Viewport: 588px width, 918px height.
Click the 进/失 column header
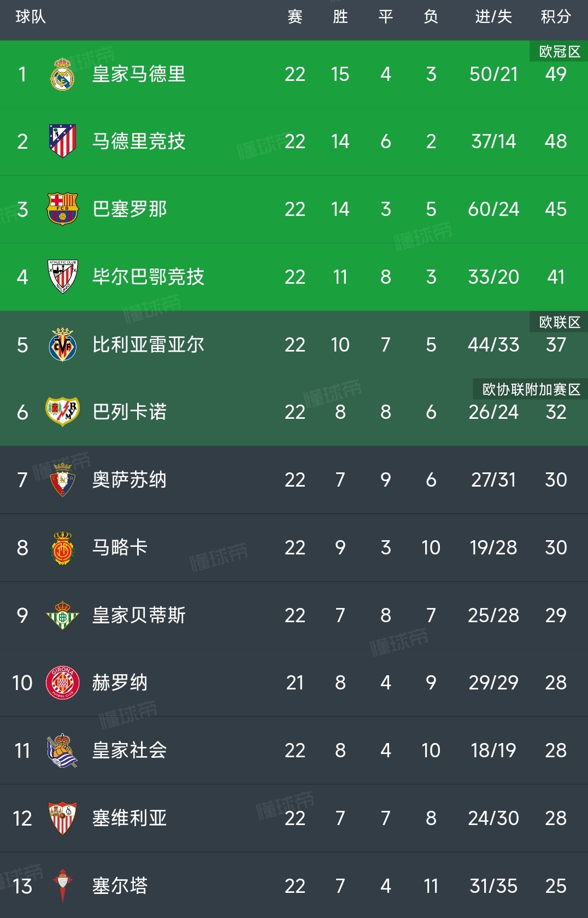(493, 17)
